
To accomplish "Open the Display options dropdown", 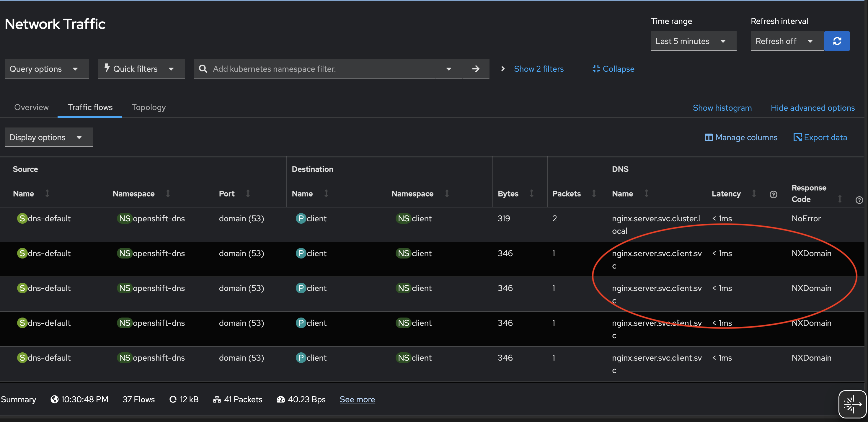I will pos(48,137).
